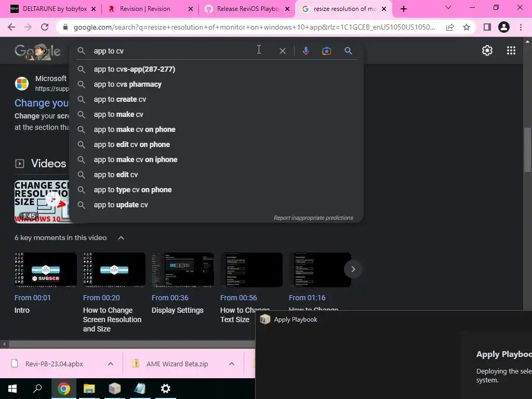Open the 'Change your' Microsoft result link
Image resolution: width=532 pixels, height=399 pixels.
(x=42, y=103)
